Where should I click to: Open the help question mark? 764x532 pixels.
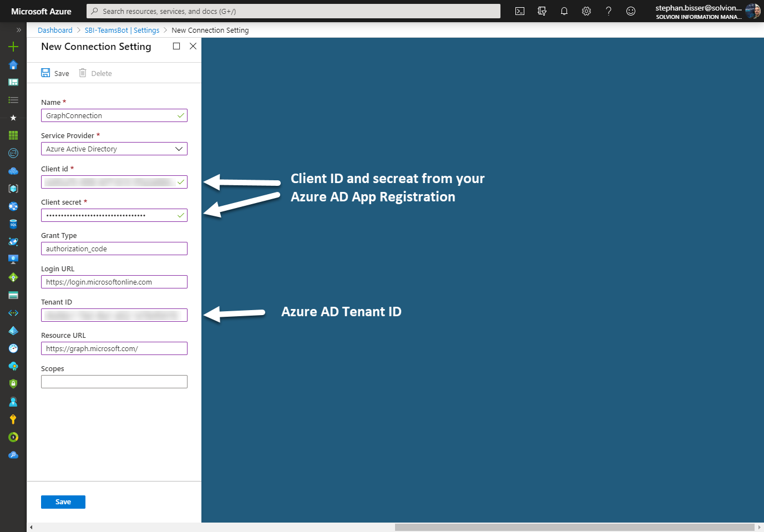[609, 11]
